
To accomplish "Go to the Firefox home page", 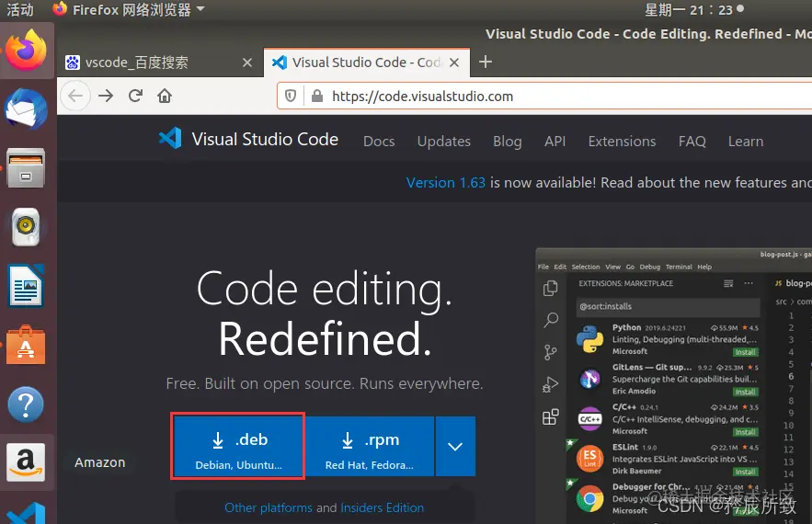I will [165, 96].
